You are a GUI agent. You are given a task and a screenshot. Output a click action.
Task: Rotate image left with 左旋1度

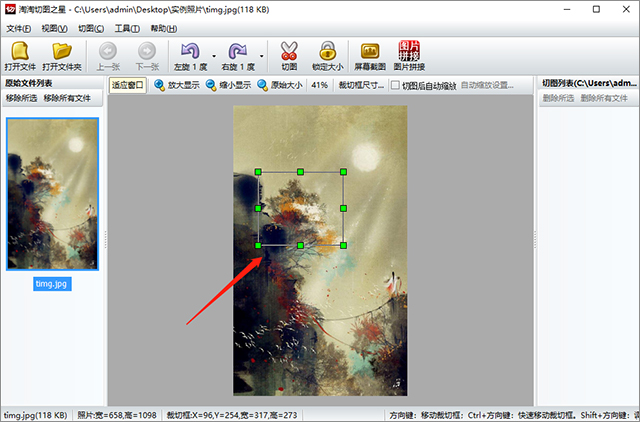(189, 50)
